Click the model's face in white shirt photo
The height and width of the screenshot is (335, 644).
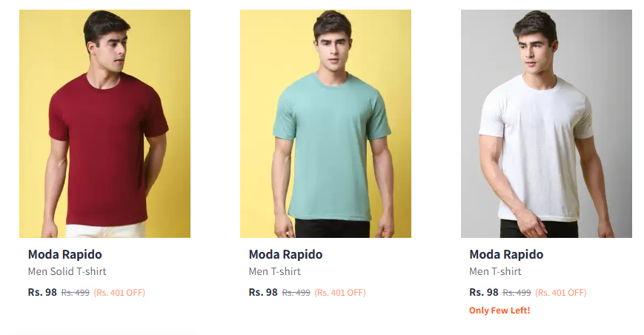click(532, 51)
